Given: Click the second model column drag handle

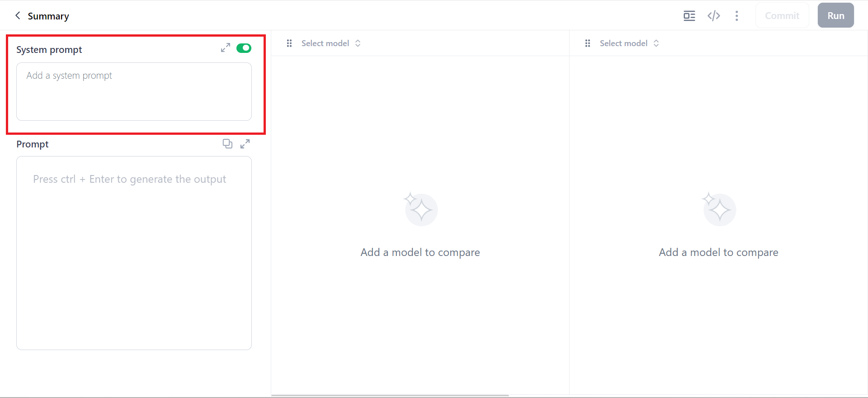Looking at the screenshot, I should (x=588, y=43).
